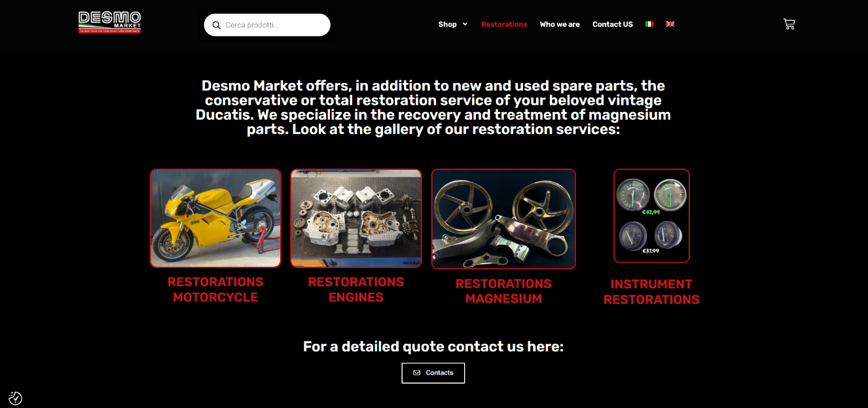The width and height of the screenshot is (868, 408).
Task: Go to the Restorations menu page
Action: (x=504, y=24)
